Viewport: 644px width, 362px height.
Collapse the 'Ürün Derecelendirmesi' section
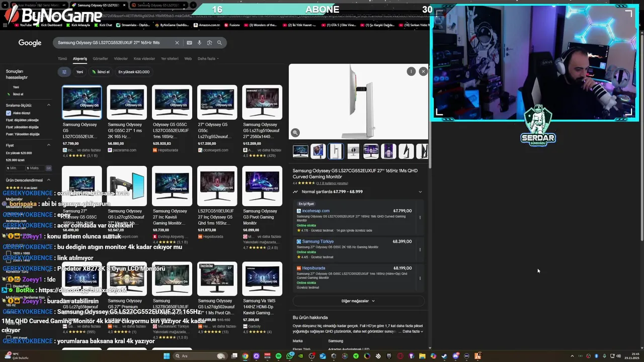tap(49, 180)
